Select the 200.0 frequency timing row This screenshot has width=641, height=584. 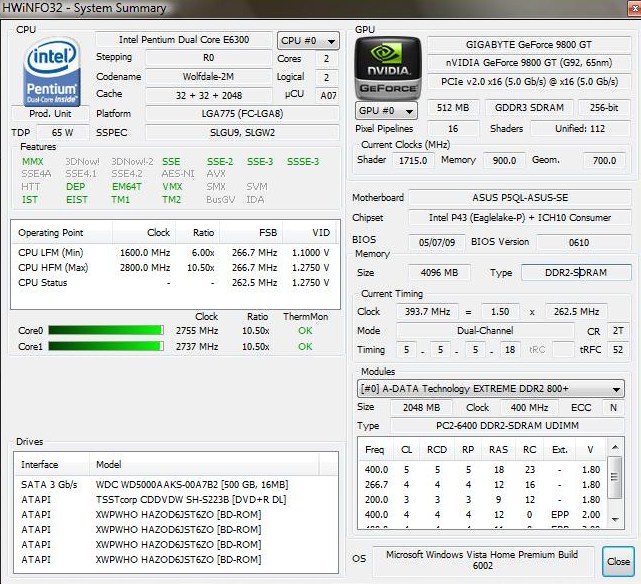(x=483, y=499)
